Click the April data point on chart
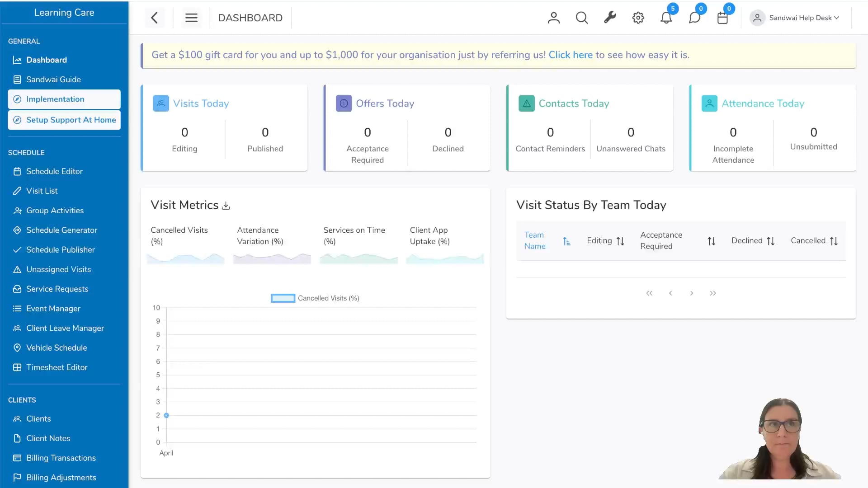 click(166, 415)
